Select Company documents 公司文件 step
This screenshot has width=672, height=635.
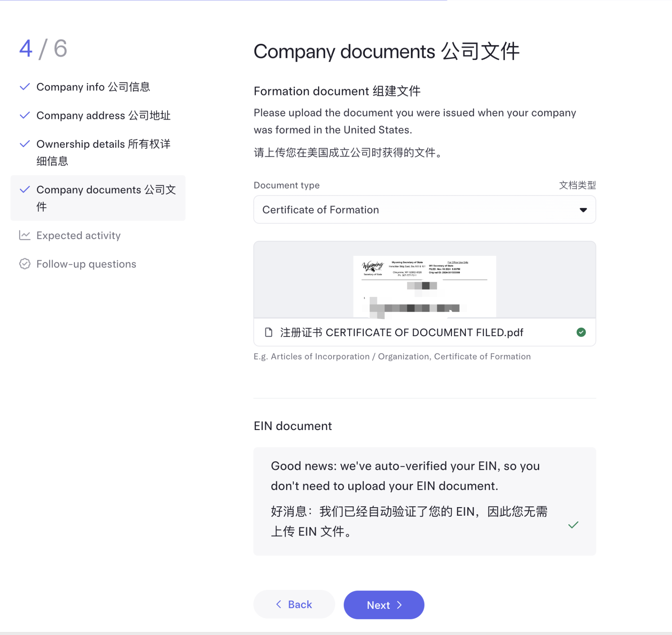98,198
